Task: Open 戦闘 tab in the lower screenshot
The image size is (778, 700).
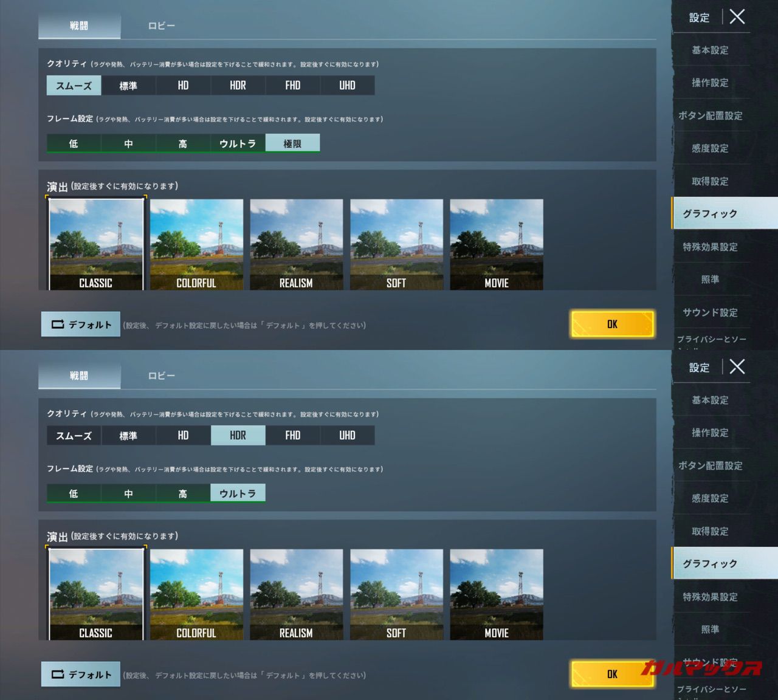Action: 79,376
